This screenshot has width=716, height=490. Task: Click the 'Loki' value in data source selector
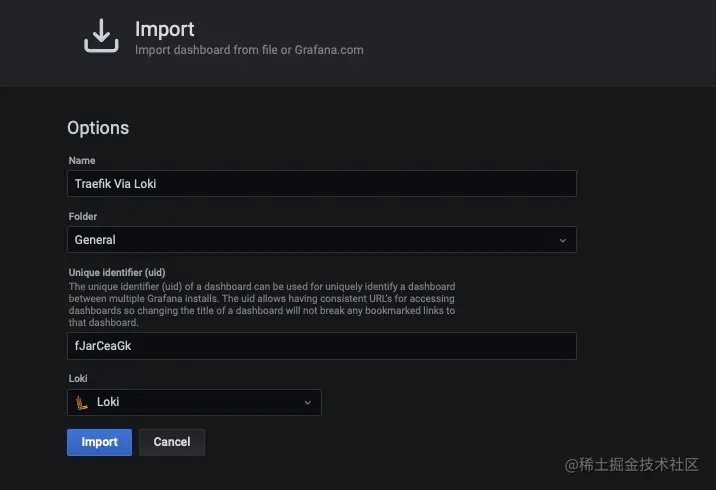pos(108,402)
